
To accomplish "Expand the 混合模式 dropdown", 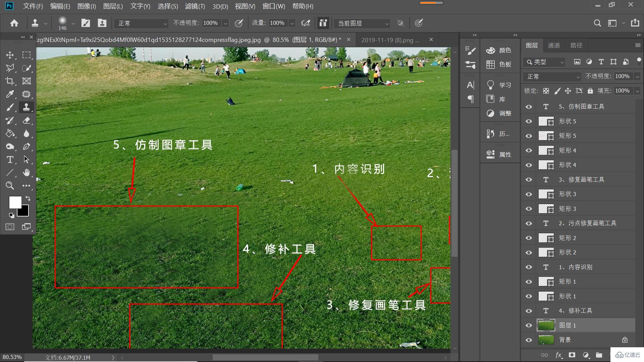I will (551, 76).
